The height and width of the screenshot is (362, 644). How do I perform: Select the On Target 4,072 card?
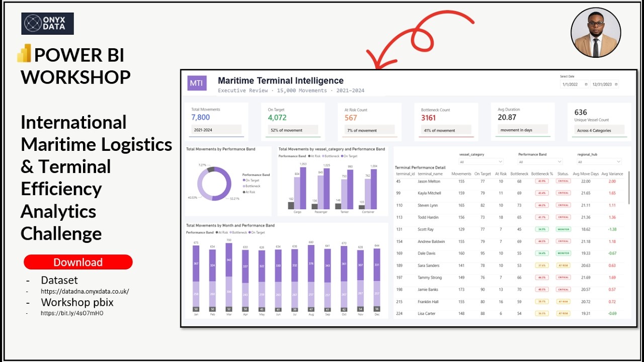tap(293, 121)
